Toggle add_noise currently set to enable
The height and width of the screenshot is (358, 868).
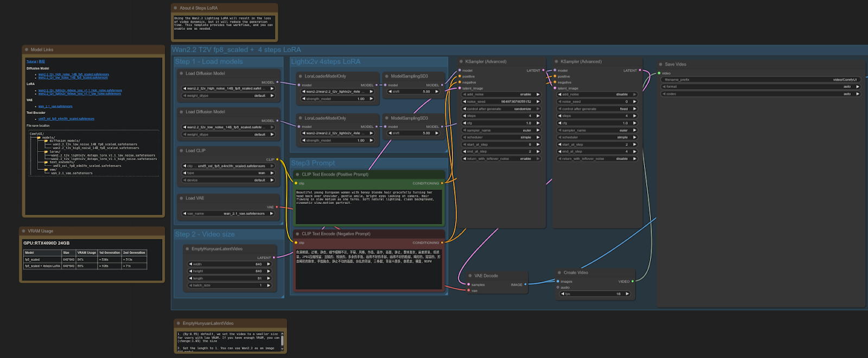(x=500, y=94)
